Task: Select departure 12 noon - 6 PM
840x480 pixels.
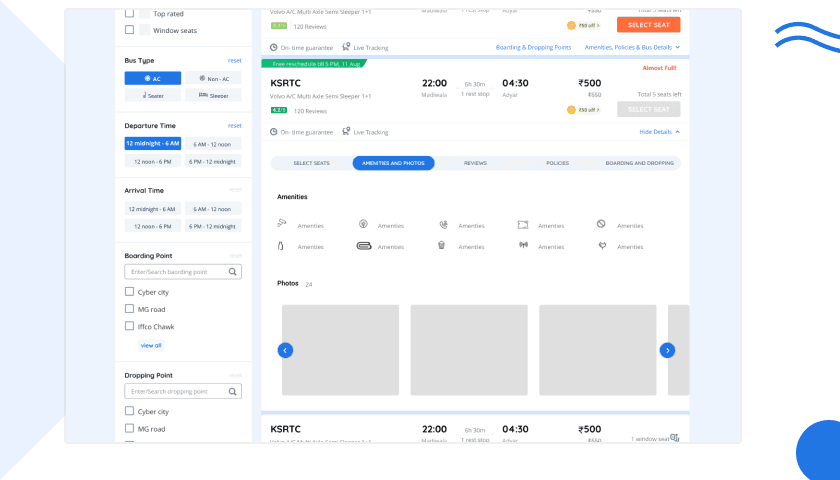Action: click(x=153, y=161)
